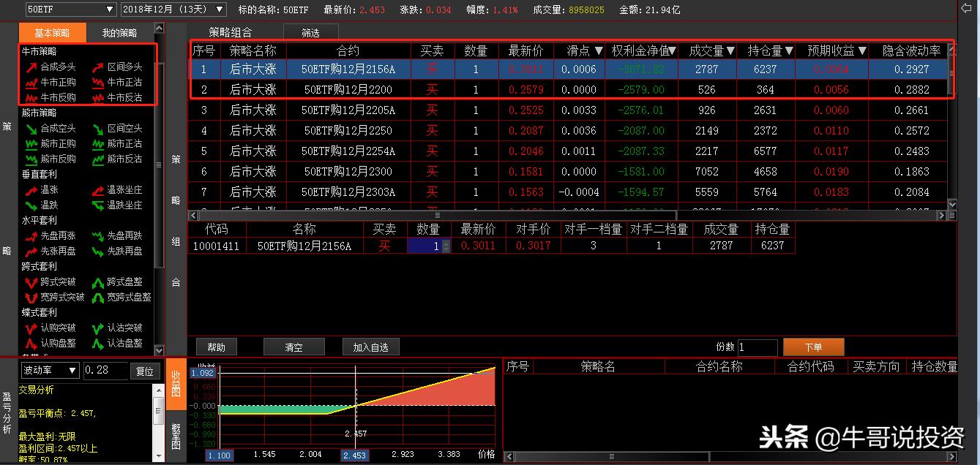The image size is (980, 465).
Task: Increase 数量 using the stepper up arrow
Action: click(x=445, y=241)
